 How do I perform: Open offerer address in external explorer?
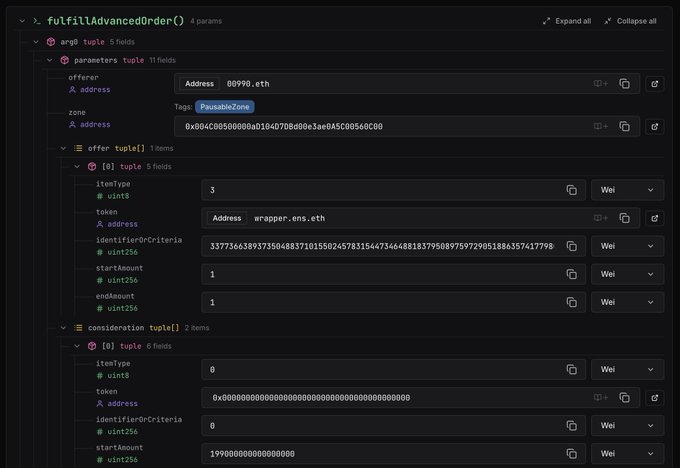click(654, 84)
